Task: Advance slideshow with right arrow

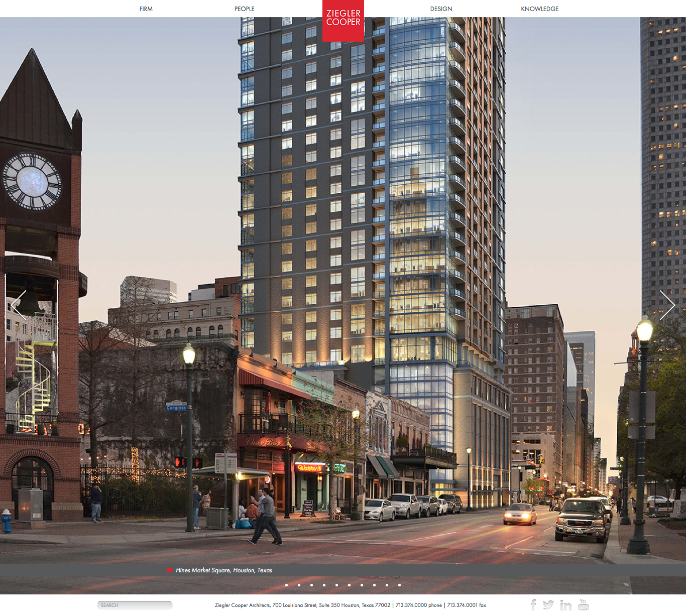Action: click(x=667, y=305)
